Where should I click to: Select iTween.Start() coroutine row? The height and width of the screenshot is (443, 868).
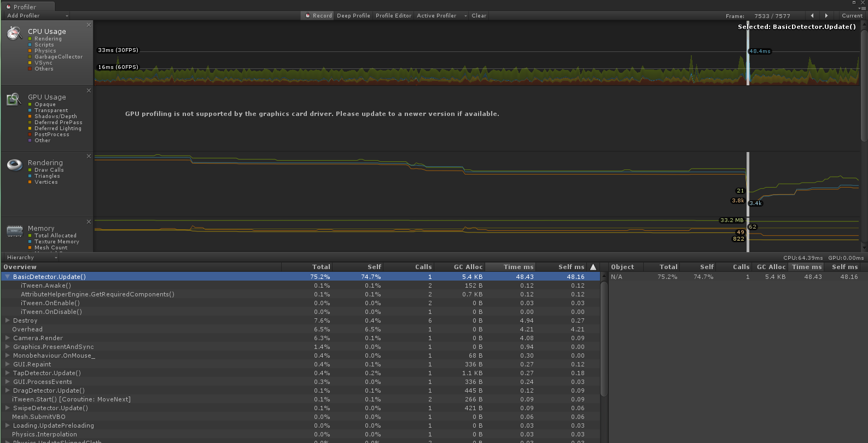coord(300,399)
